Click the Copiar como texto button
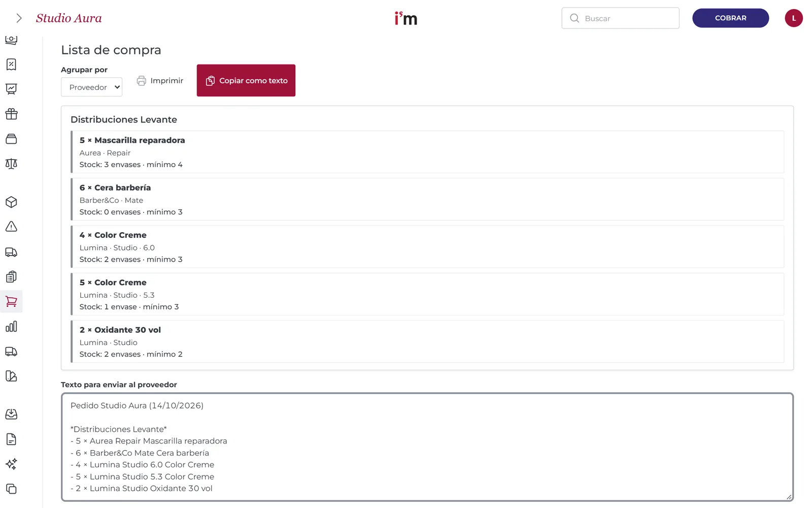 [x=246, y=80]
